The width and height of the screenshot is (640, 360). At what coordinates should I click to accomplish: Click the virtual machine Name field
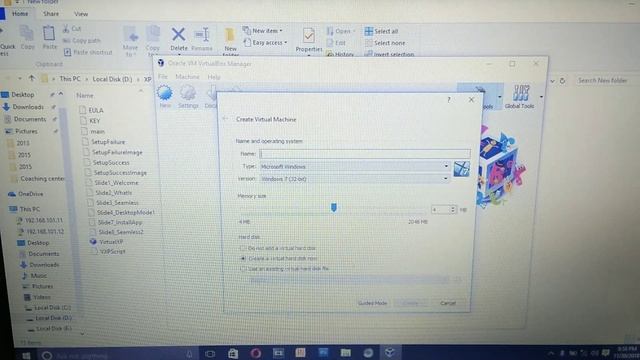[365, 154]
